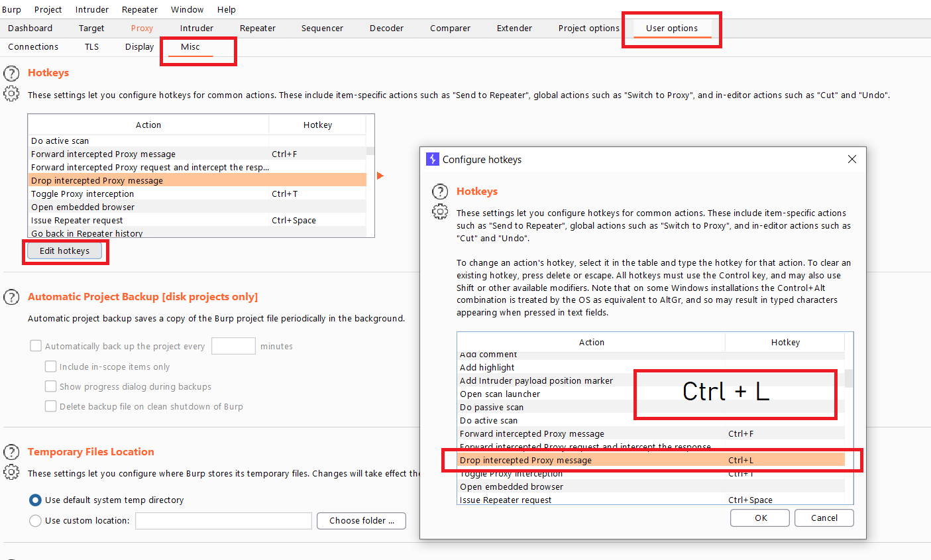Confirm hotkey changes with OK button
Screen dimensions: 931x560
point(759,518)
